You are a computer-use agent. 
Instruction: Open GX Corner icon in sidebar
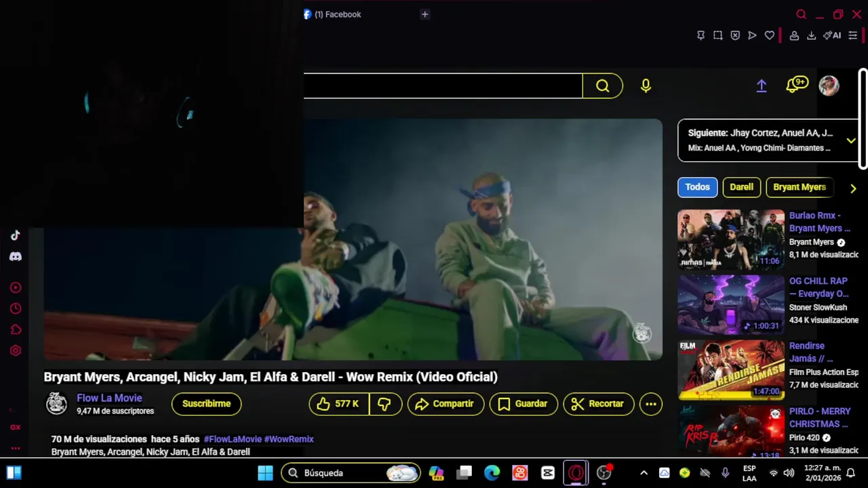[x=16, y=428]
